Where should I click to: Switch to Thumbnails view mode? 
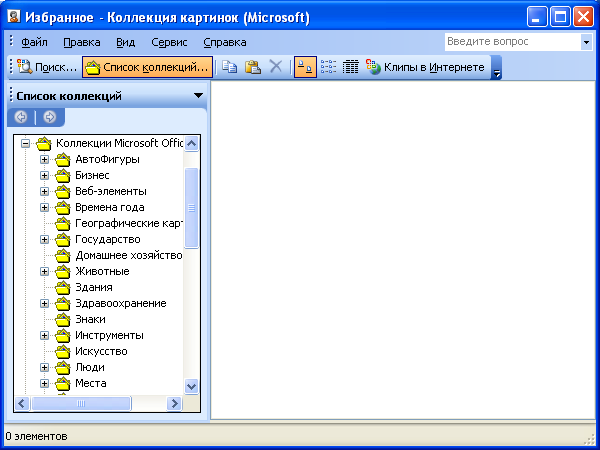point(305,67)
